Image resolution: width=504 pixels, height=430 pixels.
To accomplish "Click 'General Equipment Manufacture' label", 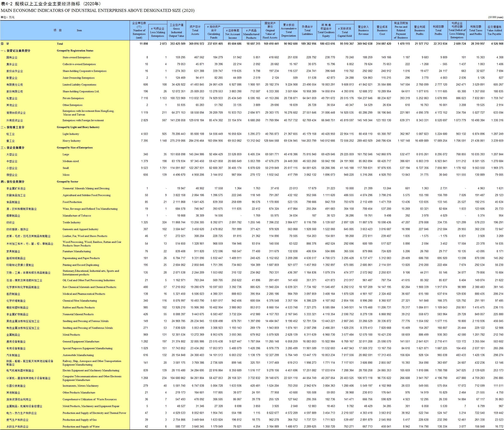I will pos(81,342).
